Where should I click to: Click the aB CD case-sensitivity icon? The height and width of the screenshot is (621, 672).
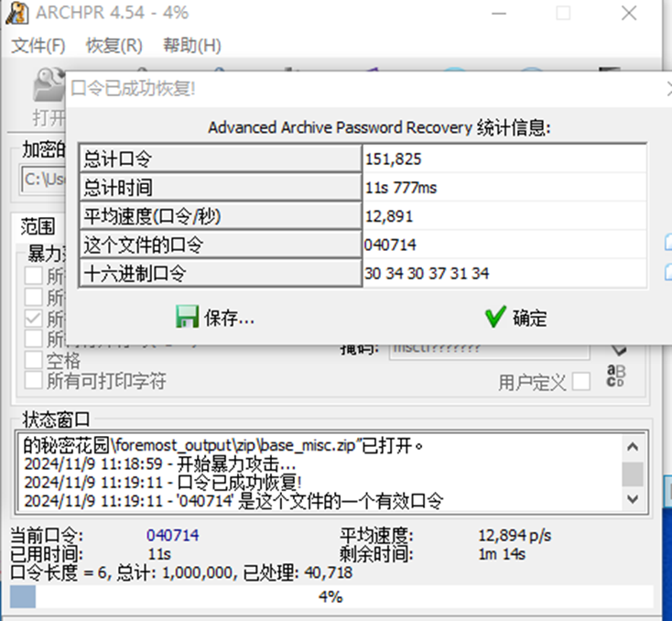616,376
